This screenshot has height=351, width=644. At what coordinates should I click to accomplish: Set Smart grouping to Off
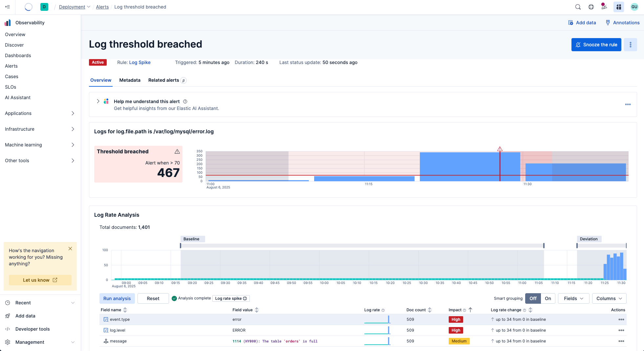coord(533,298)
